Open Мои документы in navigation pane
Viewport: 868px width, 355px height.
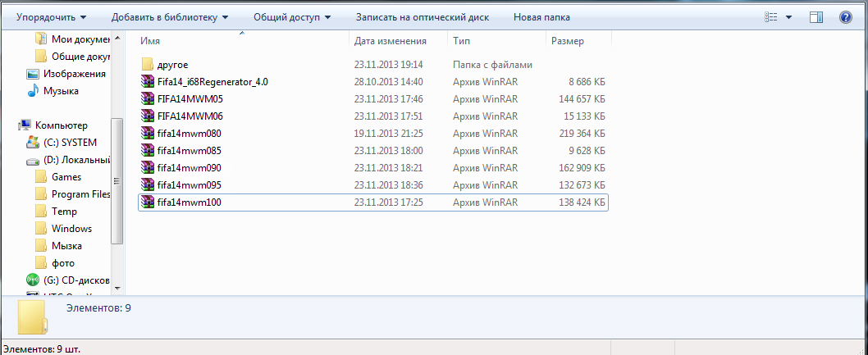click(x=81, y=39)
